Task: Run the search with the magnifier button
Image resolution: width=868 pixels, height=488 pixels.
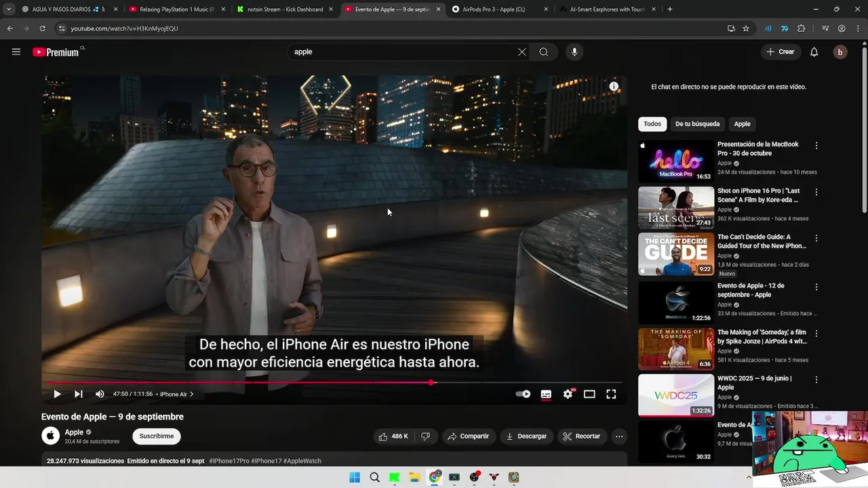Action: tap(544, 52)
